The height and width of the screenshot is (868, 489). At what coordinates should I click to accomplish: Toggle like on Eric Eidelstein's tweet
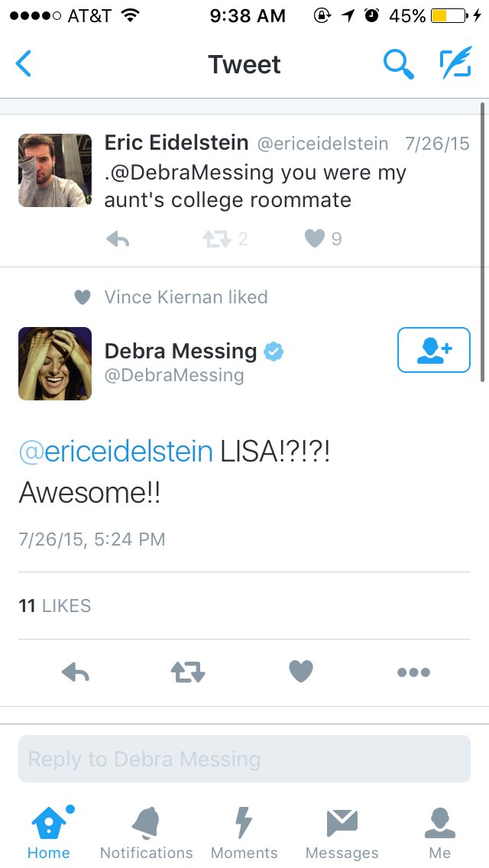tap(315, 239)
